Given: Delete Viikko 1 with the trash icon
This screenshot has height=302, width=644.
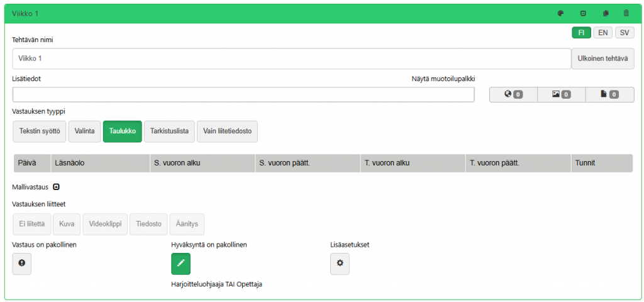Looking at the screenshot, I should coord(626,13).
